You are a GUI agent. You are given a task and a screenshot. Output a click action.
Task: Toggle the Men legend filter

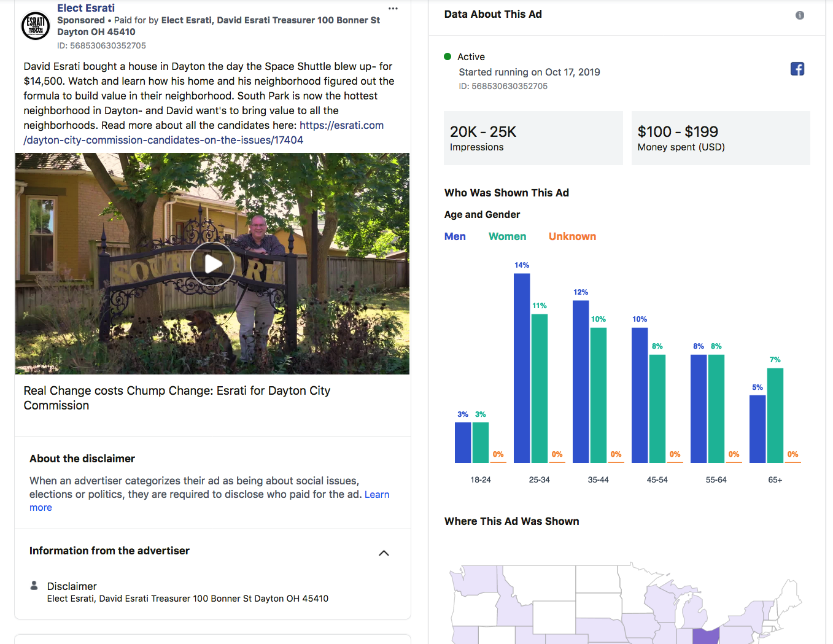point(455,236)
